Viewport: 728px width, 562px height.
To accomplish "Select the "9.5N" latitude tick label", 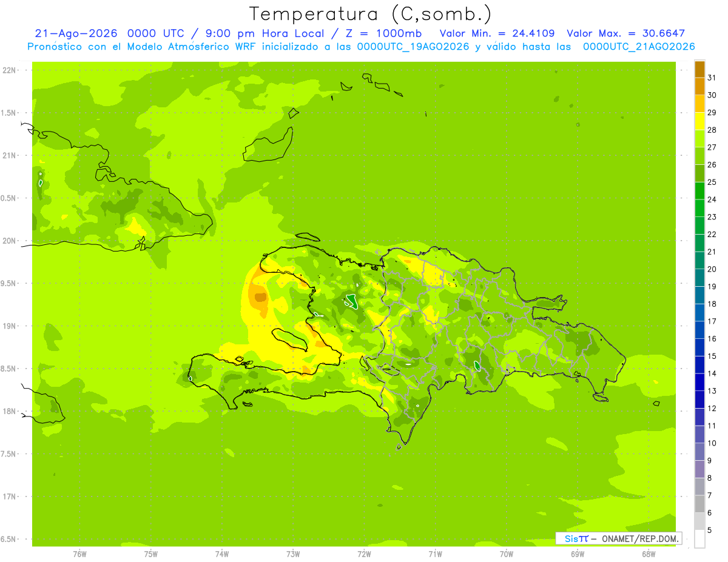I will pyautogui.click(x=9, y=283).
